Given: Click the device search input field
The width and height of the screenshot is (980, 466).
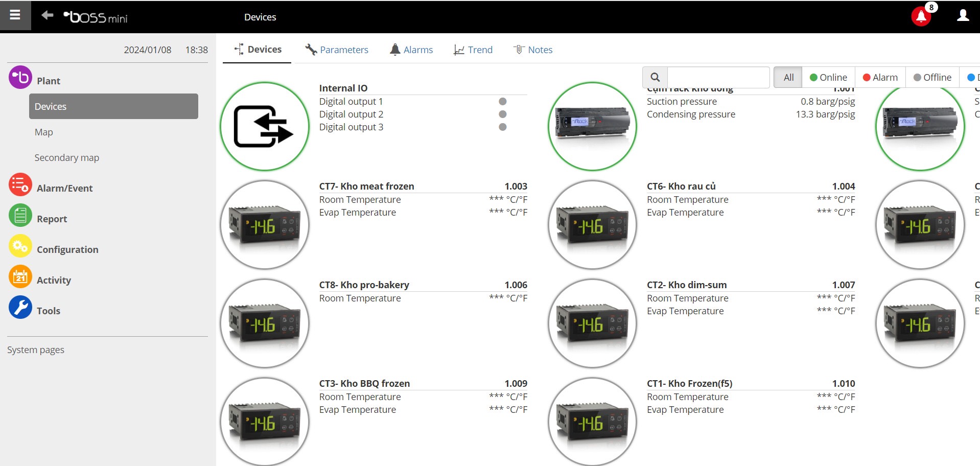Looking at the screenshot, I should [x=718, y=78].
